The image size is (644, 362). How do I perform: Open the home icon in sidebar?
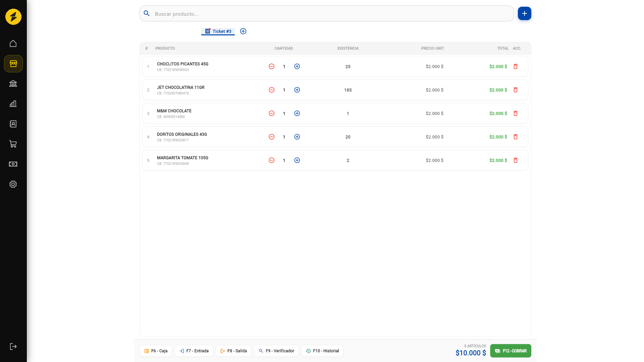(13, 44)
